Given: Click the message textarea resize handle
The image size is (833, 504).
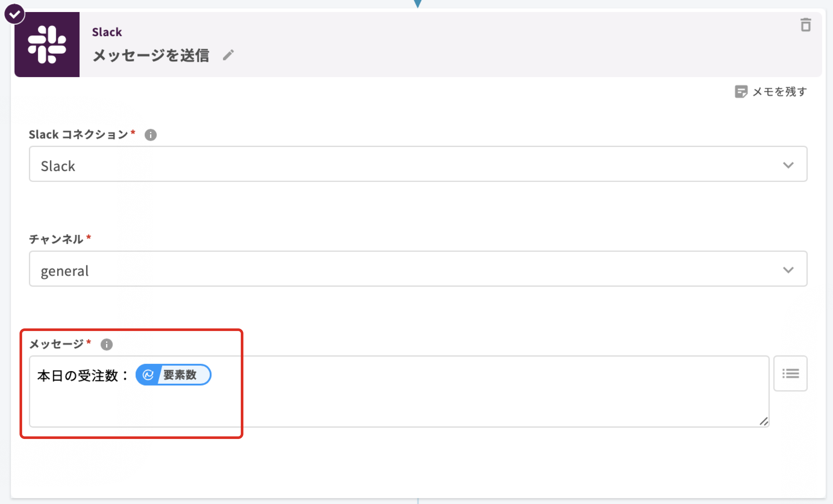Looking at the screenshot, I should pyautogui.click(x=764, y=422).
